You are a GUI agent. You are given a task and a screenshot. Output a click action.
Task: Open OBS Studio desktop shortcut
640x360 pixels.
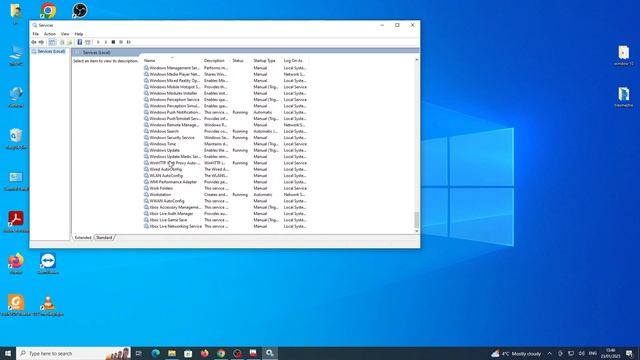80,11
